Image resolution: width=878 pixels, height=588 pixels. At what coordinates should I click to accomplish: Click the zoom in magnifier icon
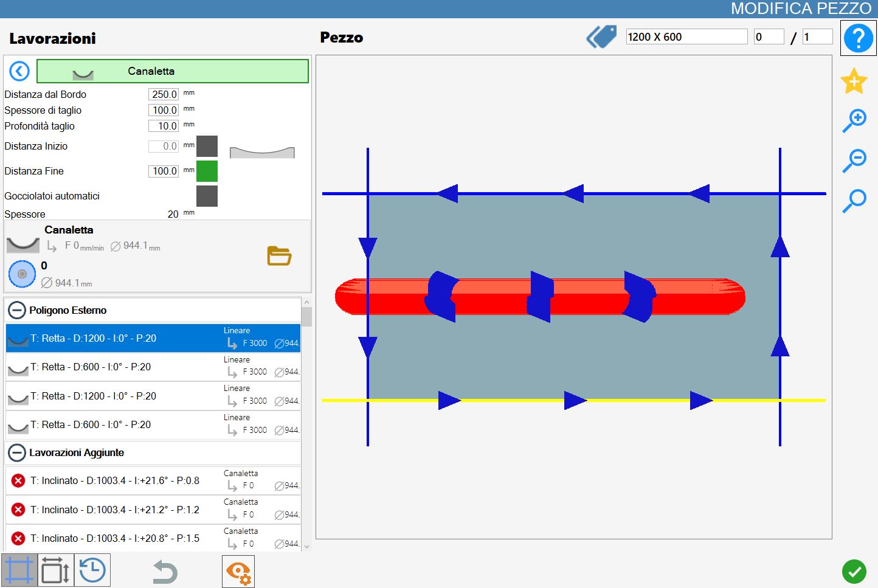click(854, 121)
